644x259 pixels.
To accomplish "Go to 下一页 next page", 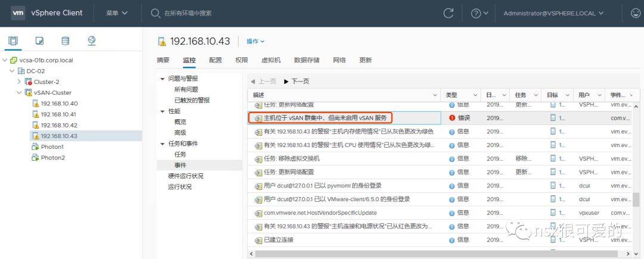I will [296, 81].
